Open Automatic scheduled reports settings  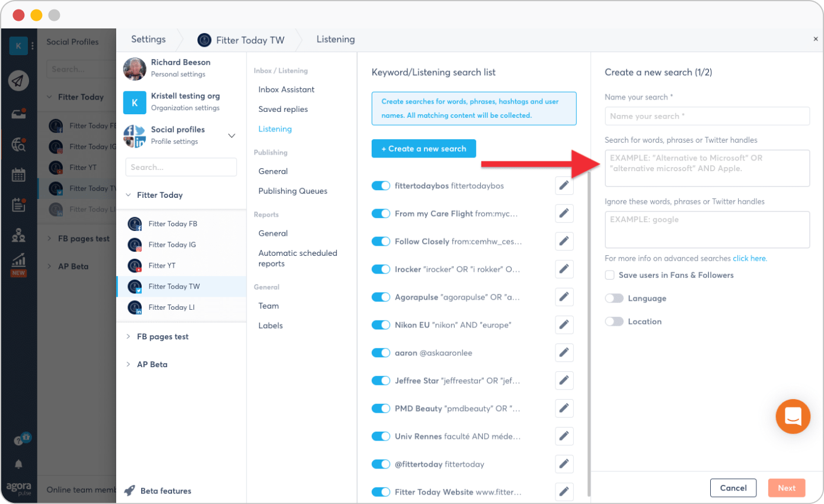(298, 258)
